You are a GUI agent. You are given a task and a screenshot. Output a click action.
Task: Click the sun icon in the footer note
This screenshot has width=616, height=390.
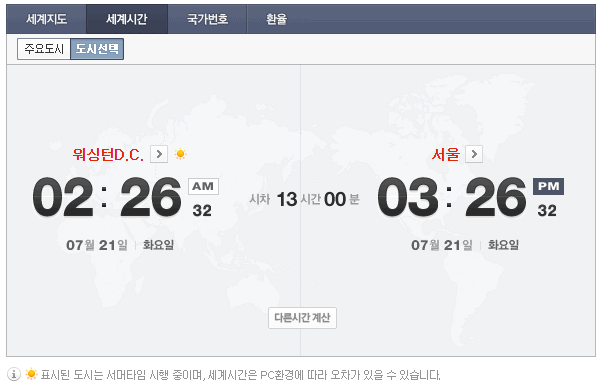pyautogui.click(x=31, y=374)
